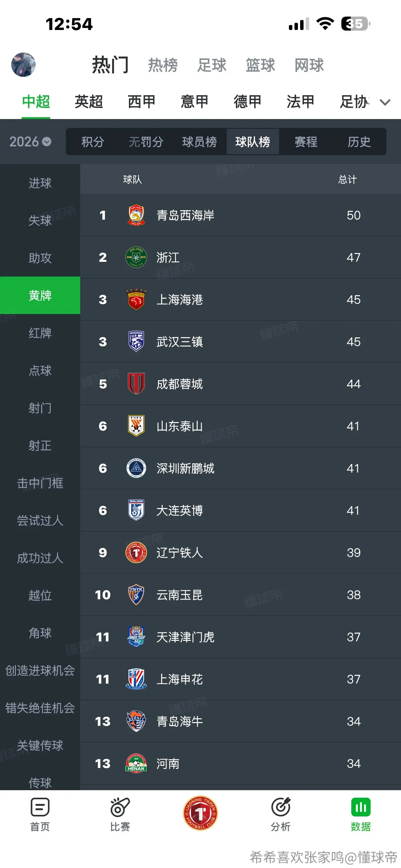The height and width of the screenshot is (868, 401).
Task: Switch to the 球员榜 tab
Action: (199, 142)
